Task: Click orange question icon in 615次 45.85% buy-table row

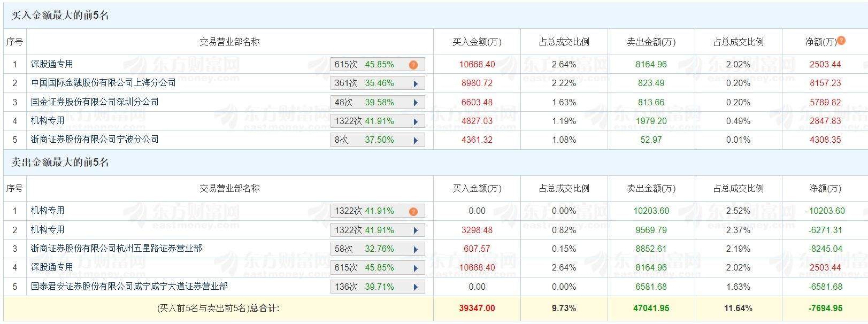Action: pyautogui.click(x=413, y=65)
